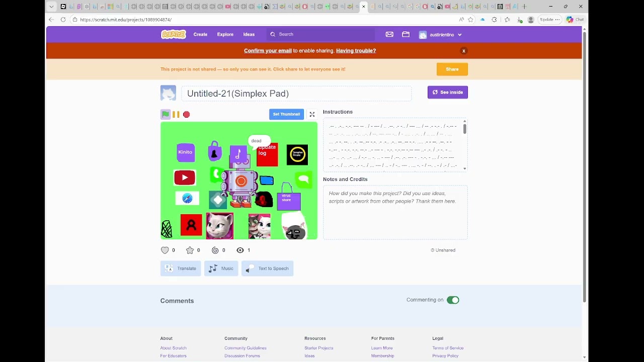The height and width of the screenshot is (362, 644).
Task: Click See inside button
Action: click(x=448, y=92)
